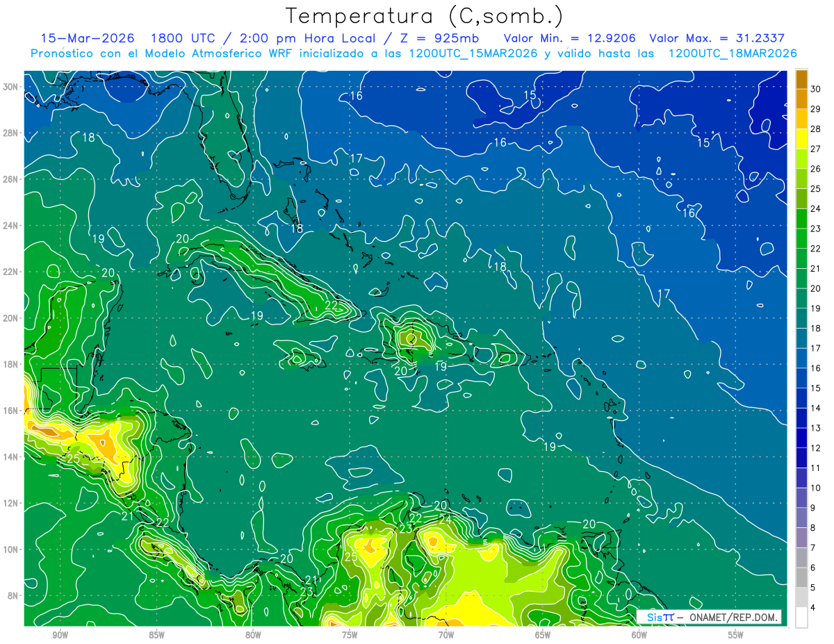Click the '24N' latitude axis label

coord(10,226)
